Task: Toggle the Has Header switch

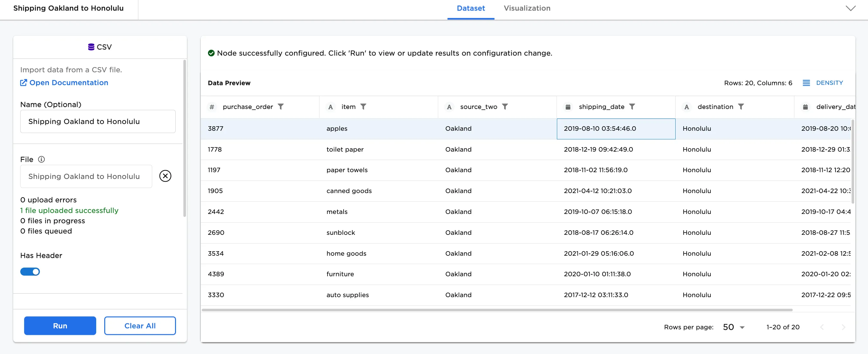Action: [30, 271]
